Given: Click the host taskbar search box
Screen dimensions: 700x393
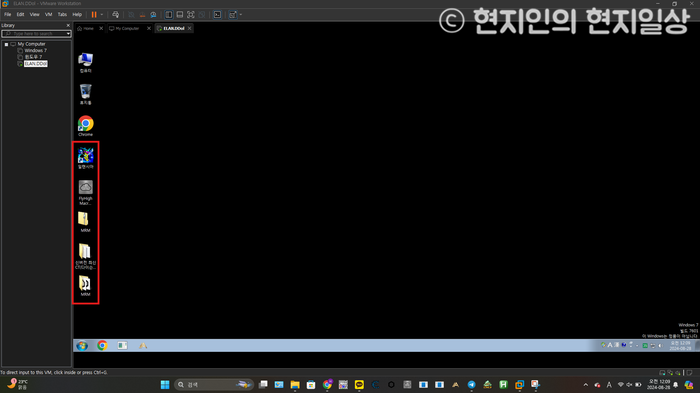Looking at the screenshot, I should pos(214,385).
